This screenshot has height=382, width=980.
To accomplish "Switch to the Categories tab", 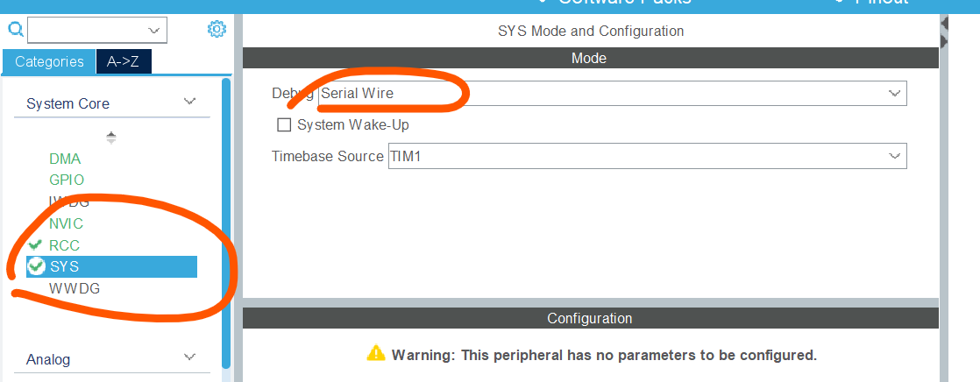I will point(49,61).
